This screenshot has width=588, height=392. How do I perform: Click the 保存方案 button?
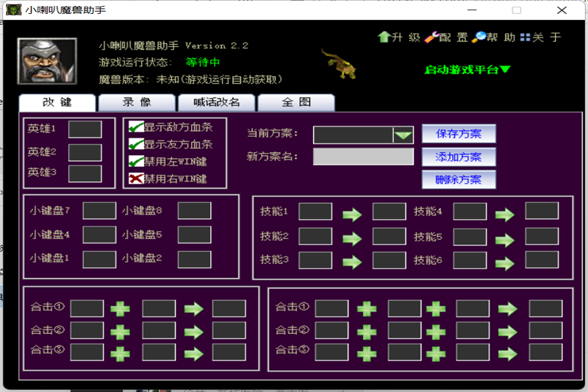click(458, 134)
